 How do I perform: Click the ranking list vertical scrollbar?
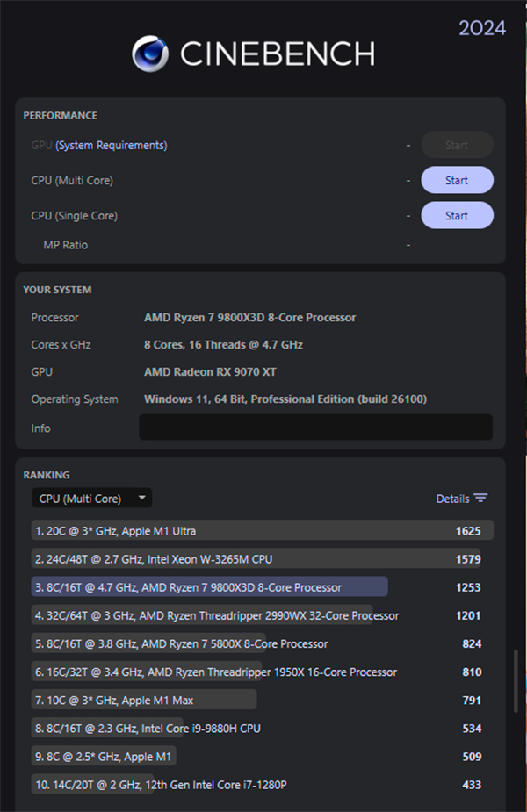coord(516,680)
